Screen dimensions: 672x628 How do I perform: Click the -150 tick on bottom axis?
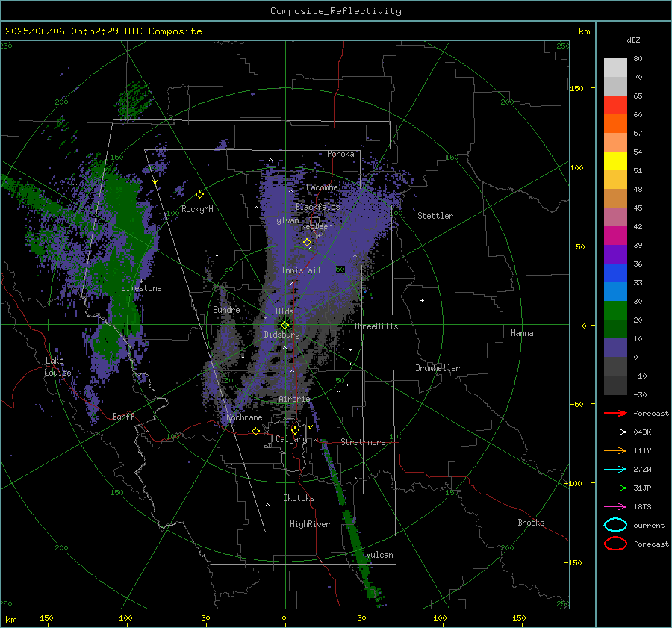pos(44,618)
